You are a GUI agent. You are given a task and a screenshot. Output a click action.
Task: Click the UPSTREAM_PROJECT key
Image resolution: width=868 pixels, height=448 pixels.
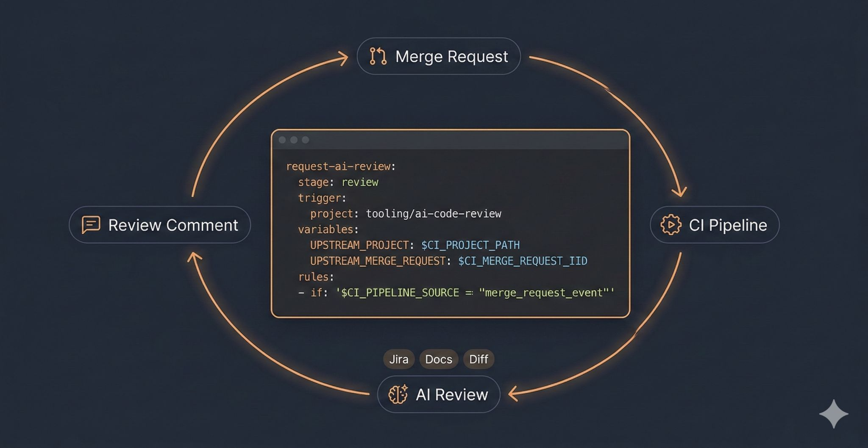[x=359, y=245]
